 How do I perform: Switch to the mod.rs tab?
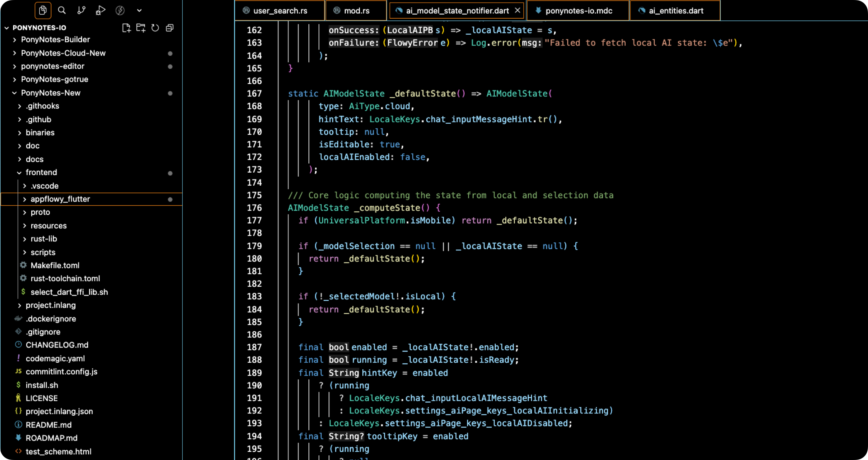[x=356, y=11]
